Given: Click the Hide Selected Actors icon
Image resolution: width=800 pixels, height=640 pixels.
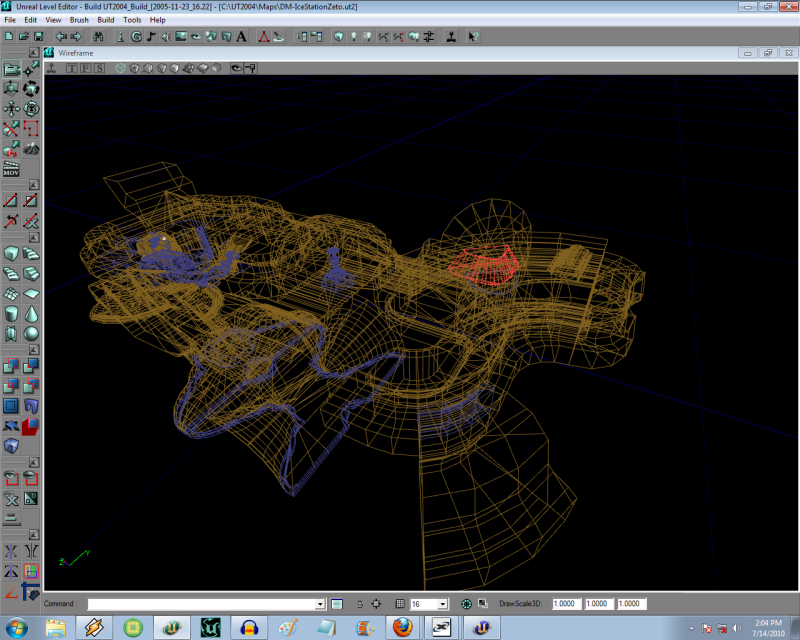Looking at the screenshot, I should coord(31,479).
